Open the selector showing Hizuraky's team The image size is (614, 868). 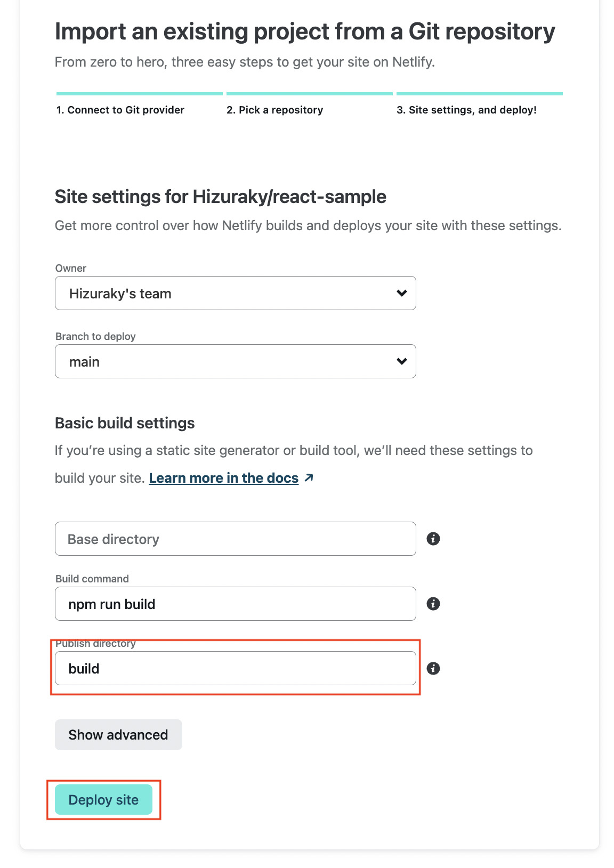pyautogui.click(x=235, y=293)
